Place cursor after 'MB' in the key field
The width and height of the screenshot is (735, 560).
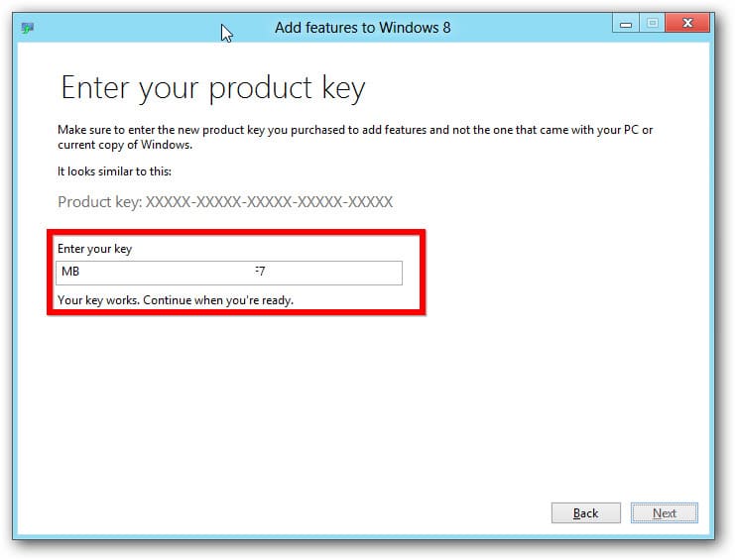(x=80, y=273)
